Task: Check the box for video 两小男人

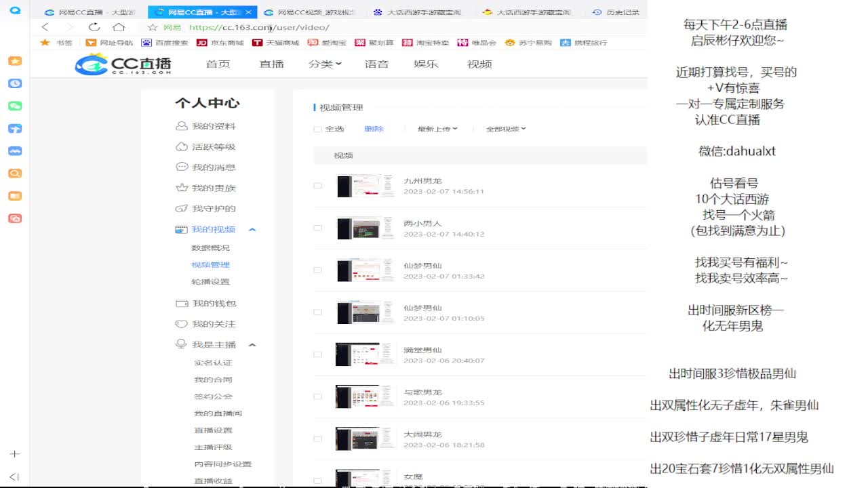Action: pos(317,228)
